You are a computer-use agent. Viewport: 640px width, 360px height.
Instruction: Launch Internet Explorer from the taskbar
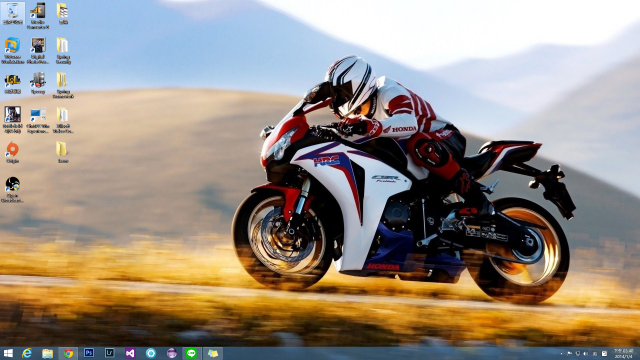click(x=27, y=353)
